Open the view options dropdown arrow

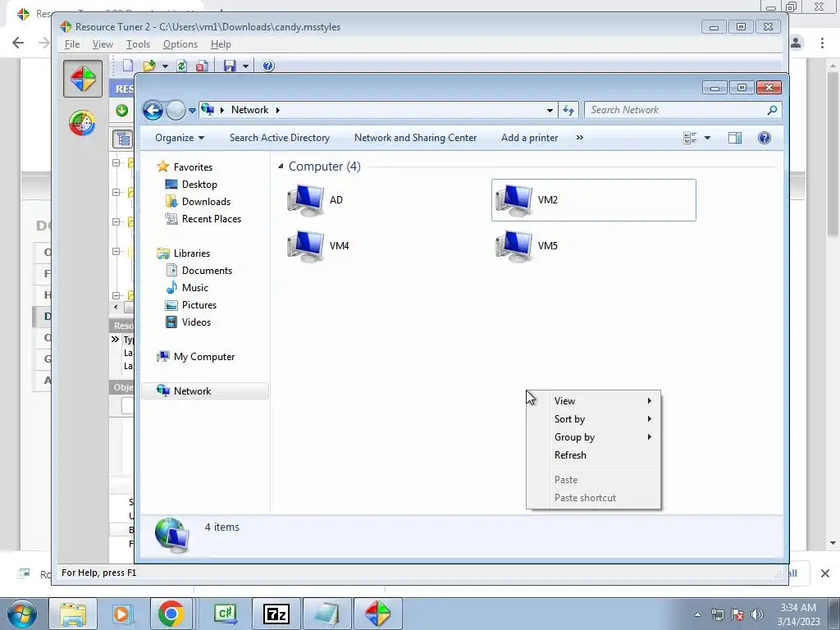pyautogui.click(x=707, y=138)
